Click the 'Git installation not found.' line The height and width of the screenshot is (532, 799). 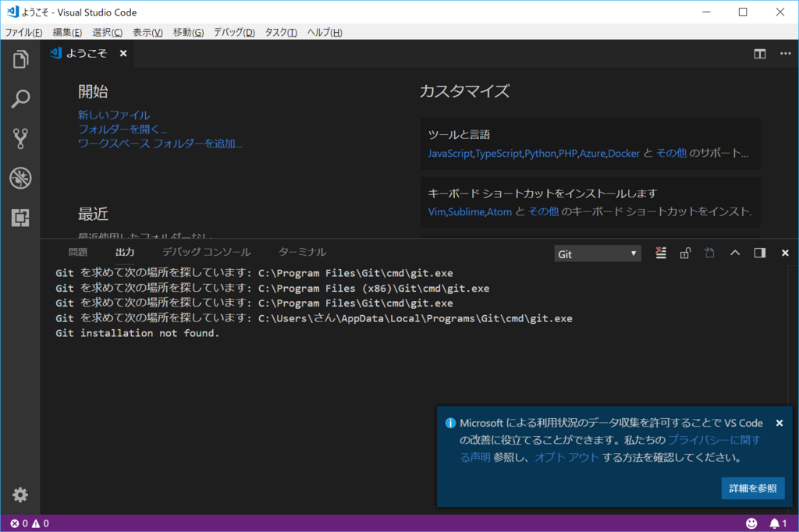point(137,333)
